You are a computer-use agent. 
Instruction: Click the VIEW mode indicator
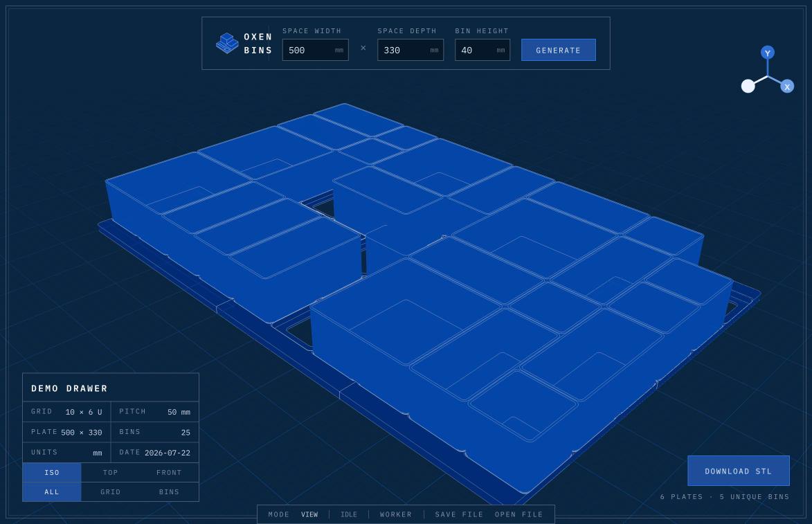click(x=309, y=515)
